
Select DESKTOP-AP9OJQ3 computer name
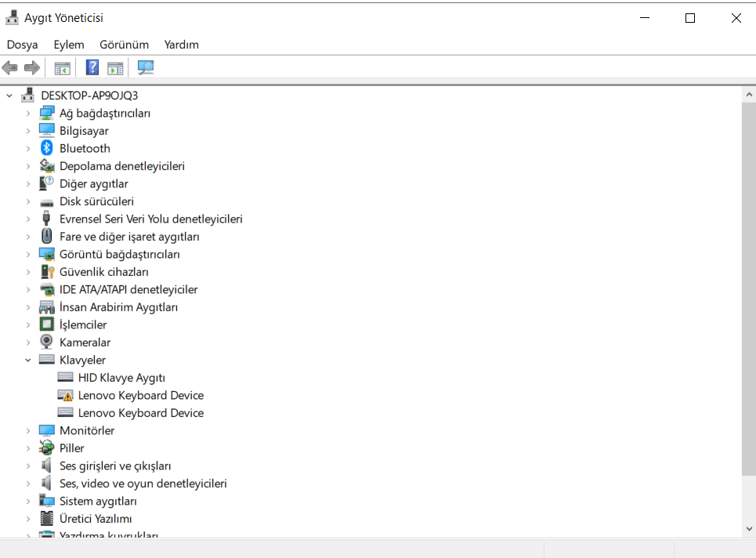click(89, 96)
